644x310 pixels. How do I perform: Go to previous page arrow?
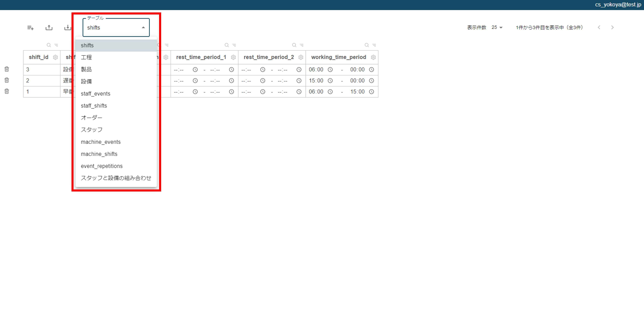[x=599, y=28]
